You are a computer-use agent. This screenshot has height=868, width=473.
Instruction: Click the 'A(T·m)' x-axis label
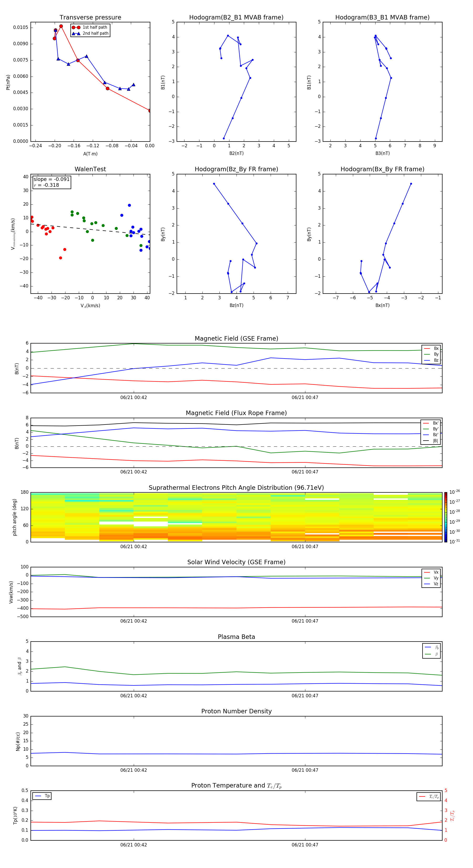click(90, 154)
